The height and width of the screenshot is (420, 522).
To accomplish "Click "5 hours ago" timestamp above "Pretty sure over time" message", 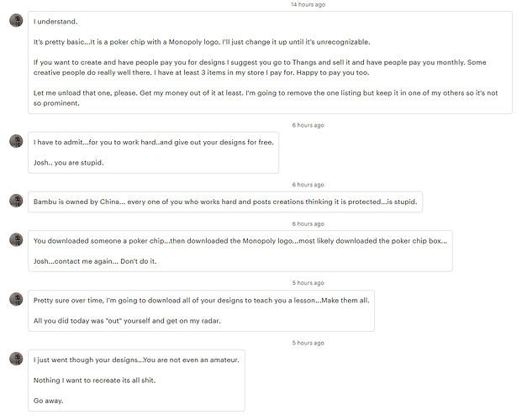I will click(x=308, y=283).
